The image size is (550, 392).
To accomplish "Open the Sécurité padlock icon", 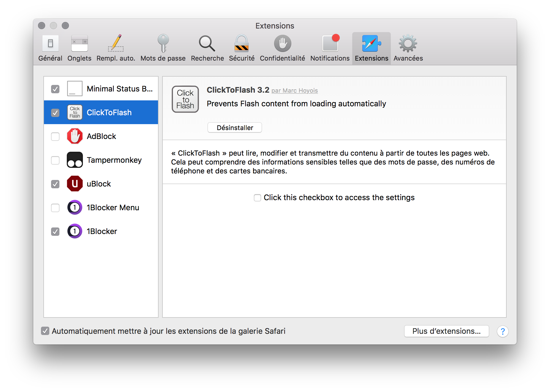I will (241, 43).
